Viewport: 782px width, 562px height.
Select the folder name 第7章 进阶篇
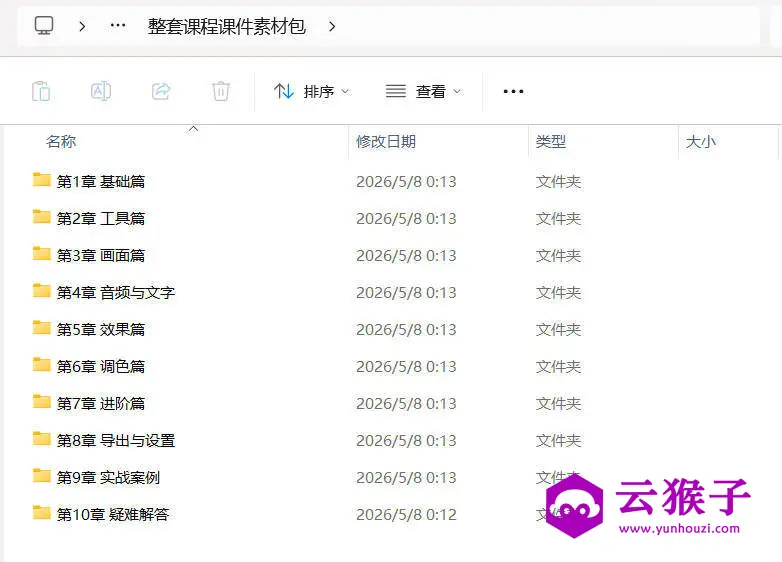(x=101, y=403)
